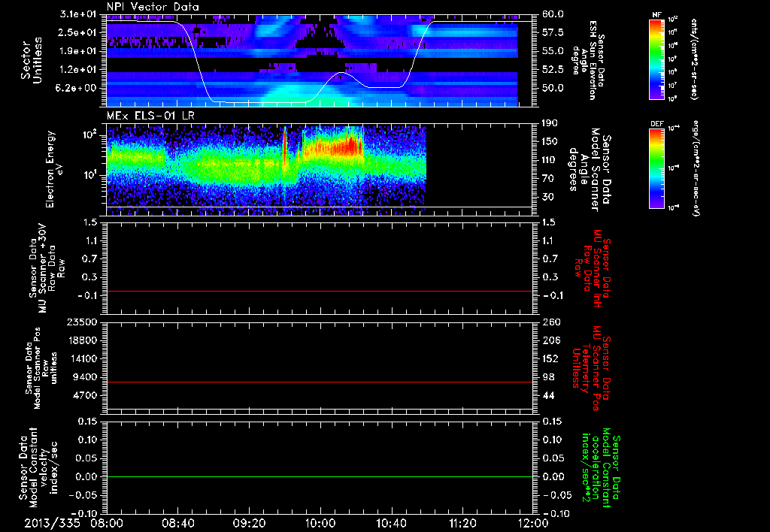
Task: Click the white sun elevation curve
Action: pyautogui.click(x=320, y=61)
